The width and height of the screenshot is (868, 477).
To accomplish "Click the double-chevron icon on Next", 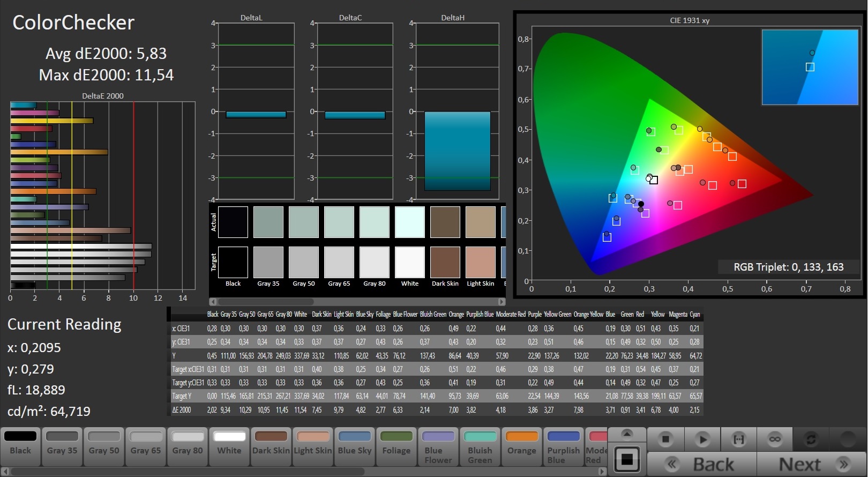I will [843, 464].
